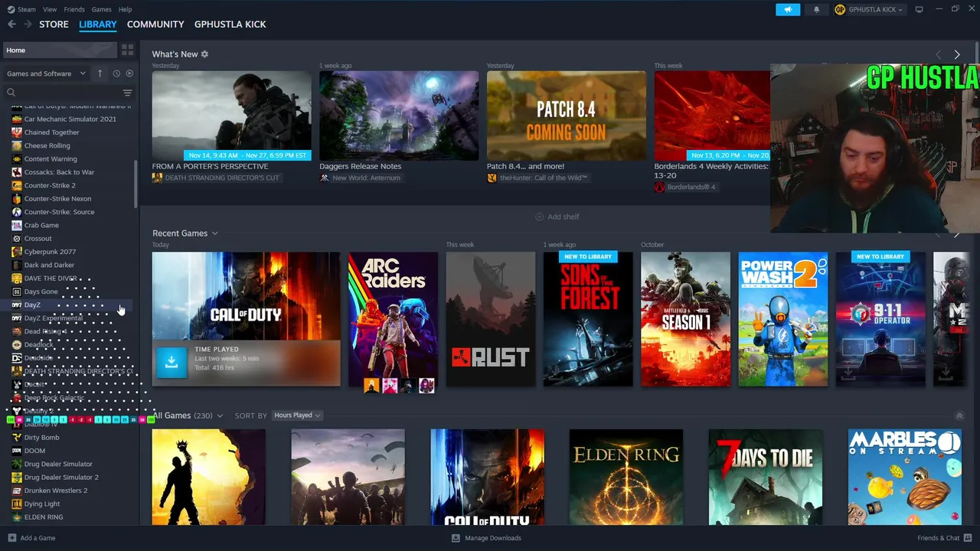Image resolution: width=980 pixels, height=551 pixels.
Task: Switch library to grid collections view
Action: tap(127, 50)
